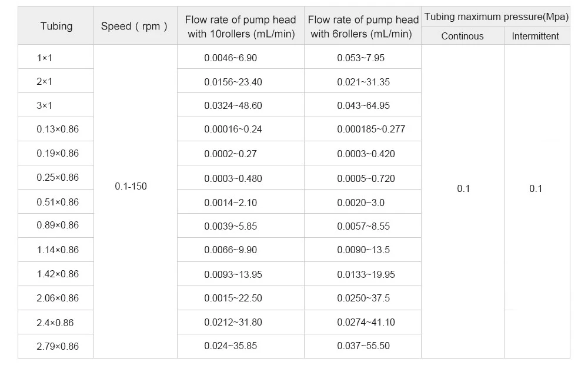Click the 0.053~7.95 flow rate cell
Image resolution: width=588 pixels, height=365 pixels.
click(x=363, y=57)
